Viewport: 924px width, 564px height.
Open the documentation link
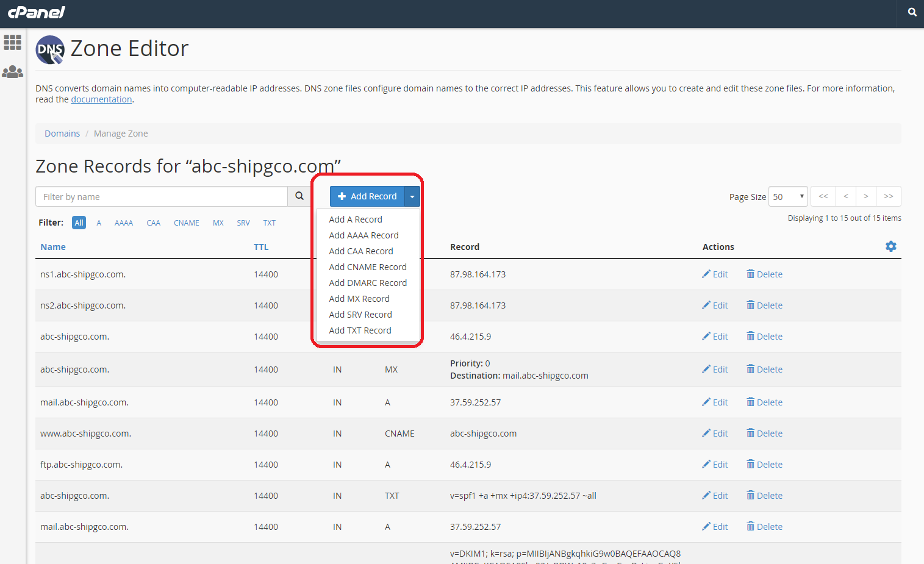[101, 99]
